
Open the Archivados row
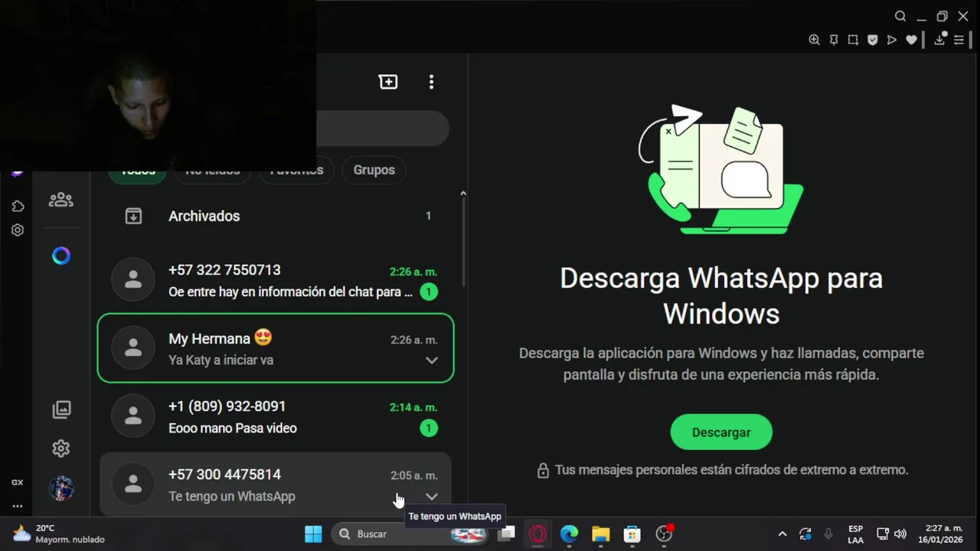(x=276, y=217)
